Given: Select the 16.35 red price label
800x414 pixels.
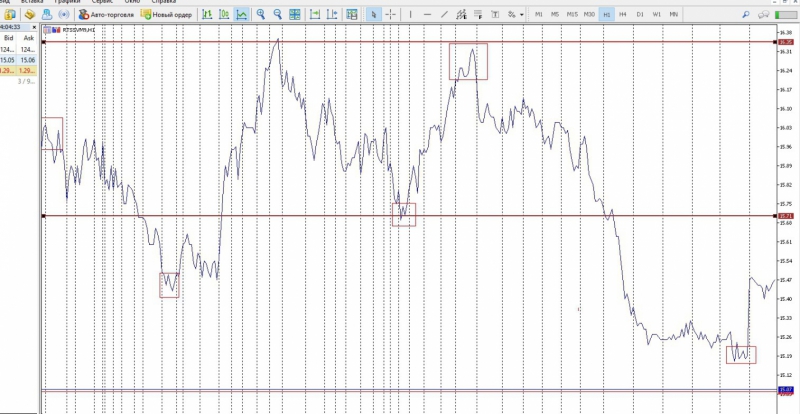Looking at the screenshot, I should point(785,42).
